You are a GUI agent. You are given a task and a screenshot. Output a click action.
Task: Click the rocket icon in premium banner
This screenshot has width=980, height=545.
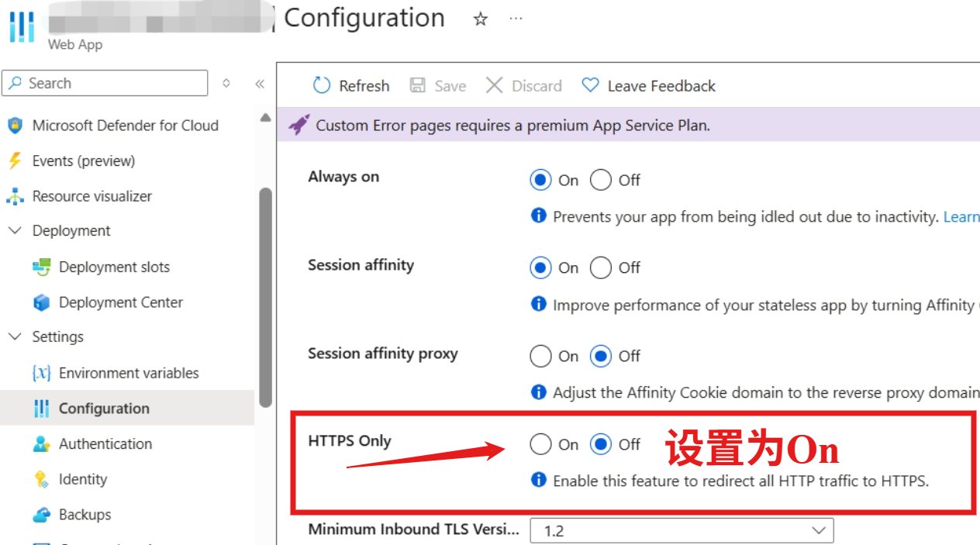coord(298,125)
